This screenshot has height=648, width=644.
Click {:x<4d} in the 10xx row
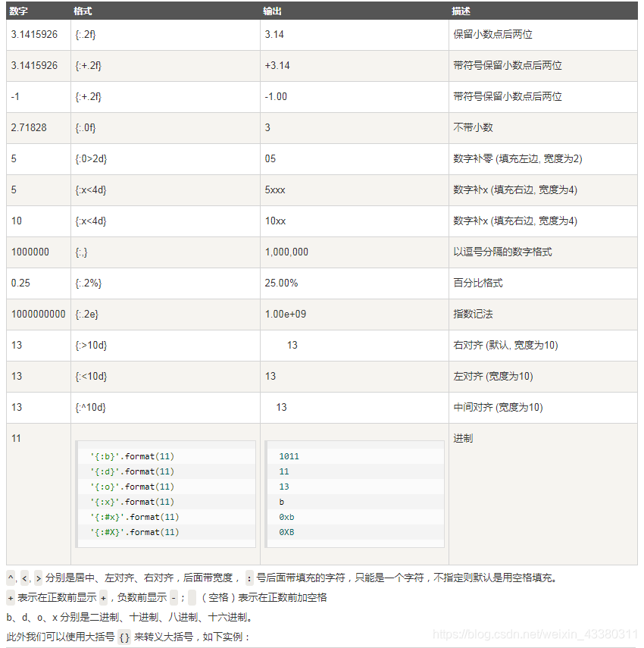coord(91,221)
